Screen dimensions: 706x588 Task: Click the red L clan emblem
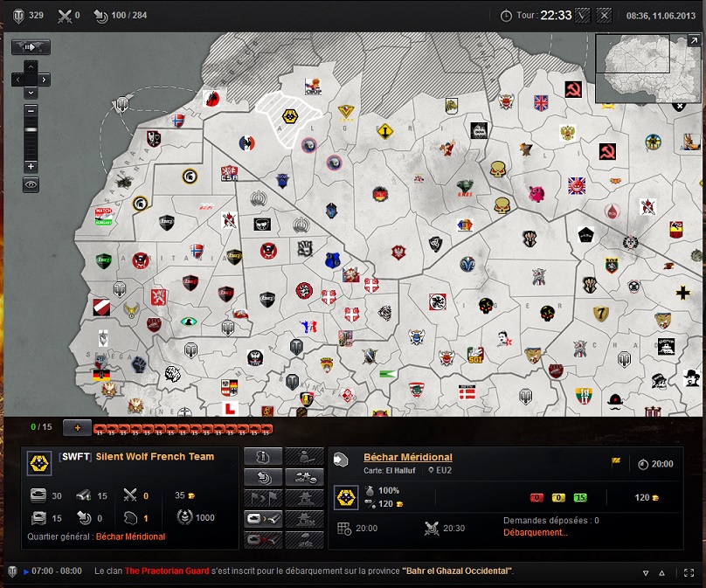tap(230, 409)
